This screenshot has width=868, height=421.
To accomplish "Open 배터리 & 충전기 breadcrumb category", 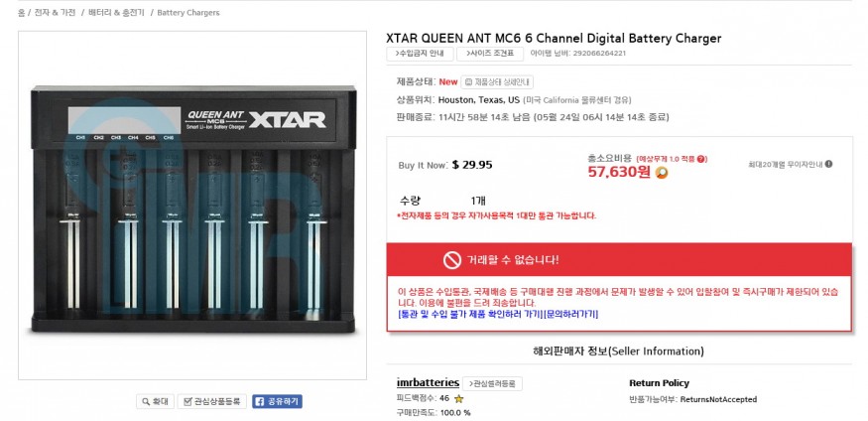I will tap(116, 13).
